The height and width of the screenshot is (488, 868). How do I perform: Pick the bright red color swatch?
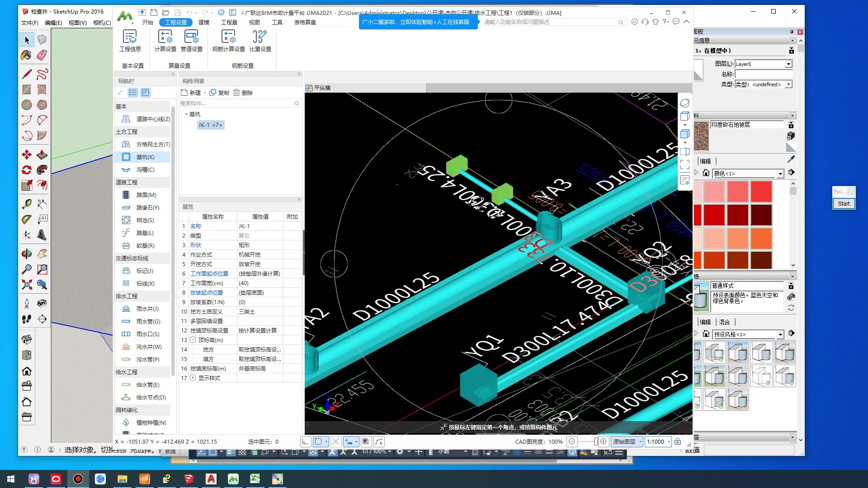pyautogui.click(x=761, y=192)
